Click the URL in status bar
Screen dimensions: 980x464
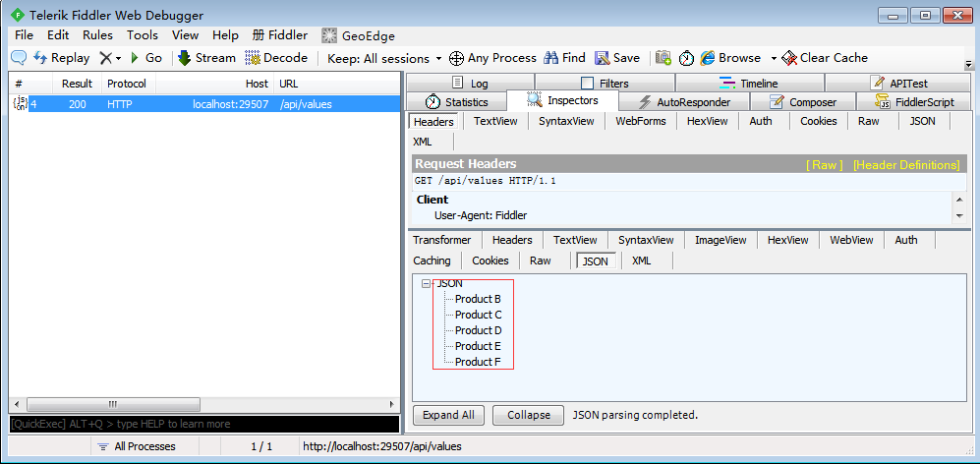click(382, 446)
